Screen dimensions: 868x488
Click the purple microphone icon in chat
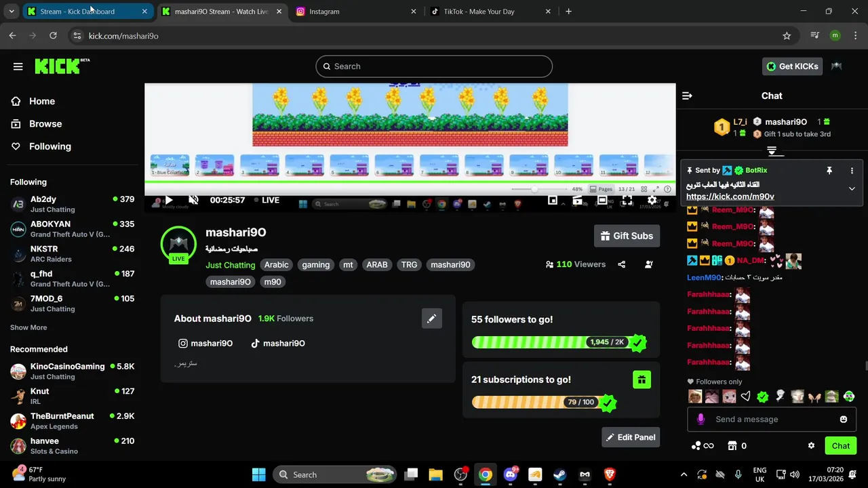point(701,420)
